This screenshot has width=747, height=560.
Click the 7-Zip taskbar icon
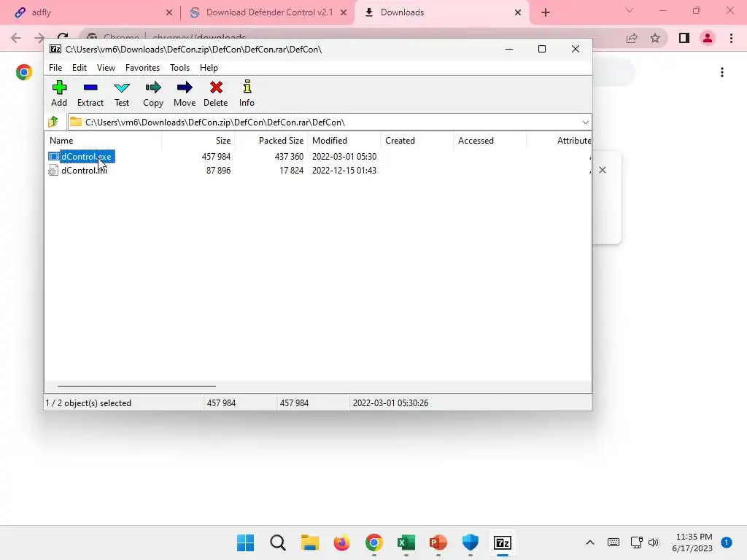[x=502, y=542]
